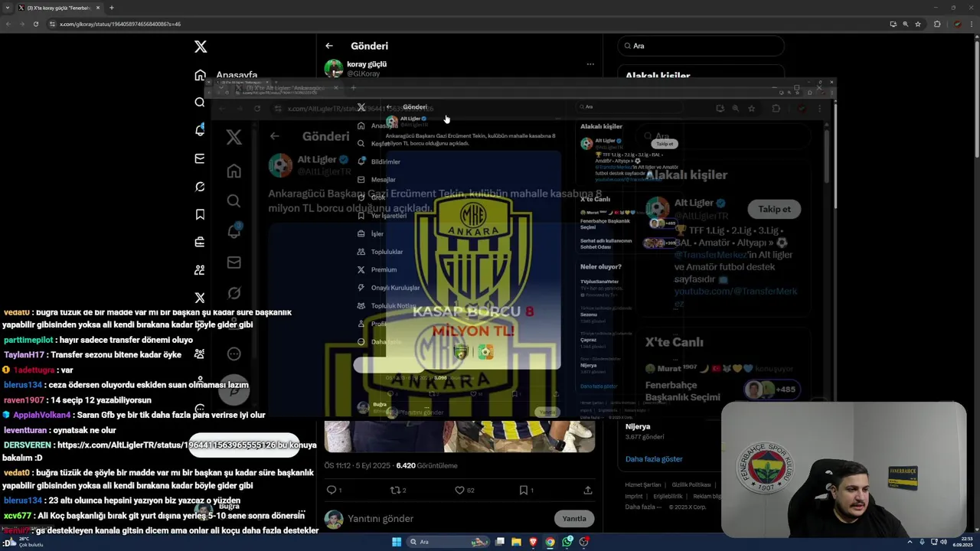Image resolution: width=980 pixels, height=551 pixels.
Task: Click the X logo in the main sidebar
Action: [x=201, y=47]
